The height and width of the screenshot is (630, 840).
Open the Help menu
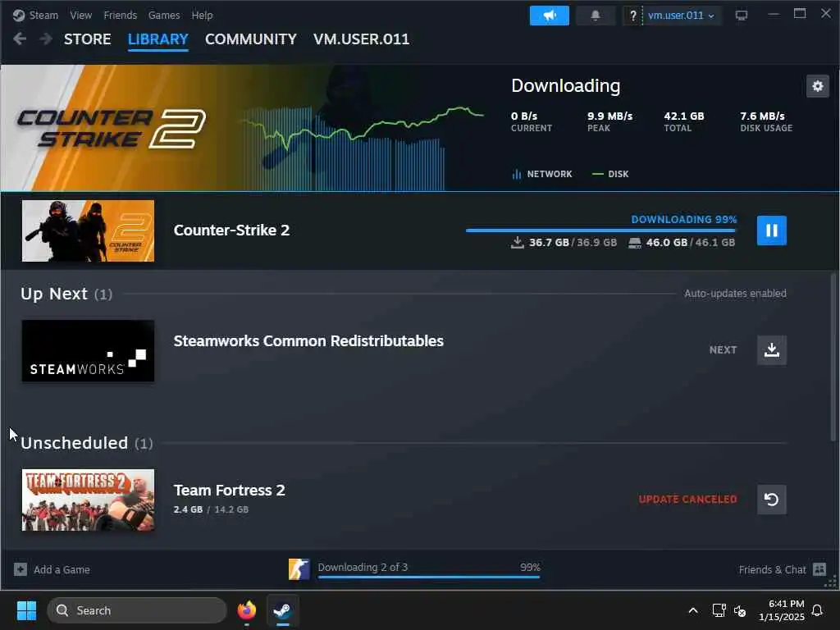tap(202, 15)
